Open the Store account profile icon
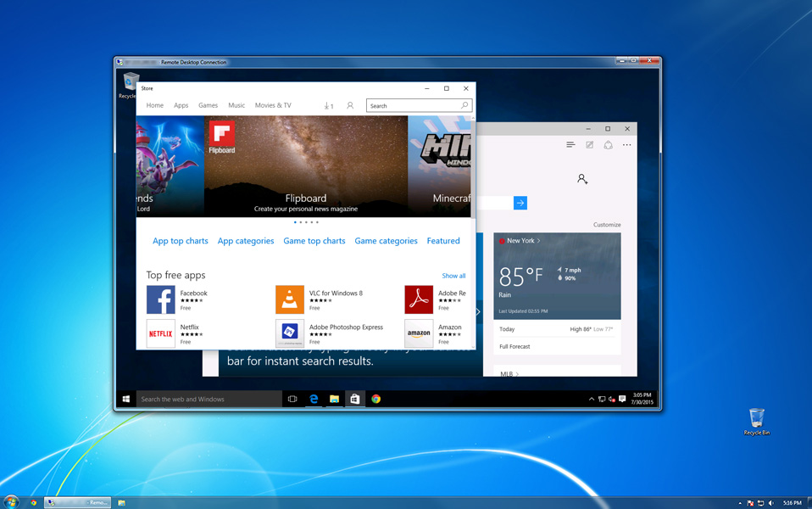The width and height of the screenshot is (812, 509). click(350, 106)
